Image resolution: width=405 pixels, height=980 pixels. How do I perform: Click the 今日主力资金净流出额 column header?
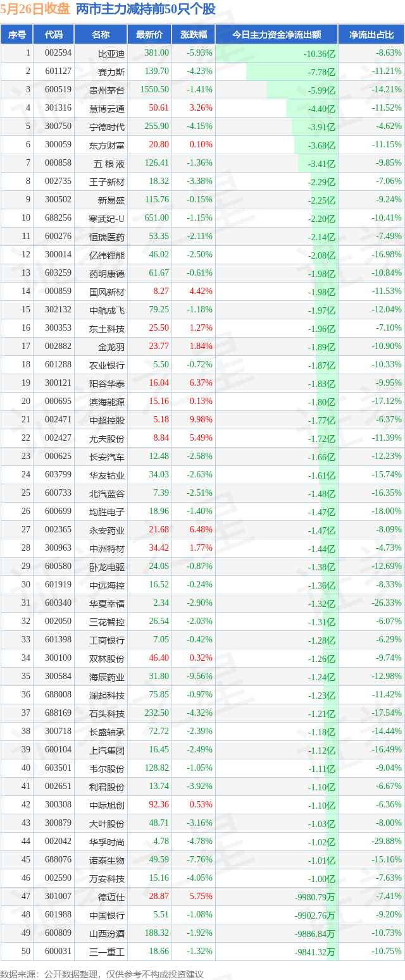pos(277,35)
